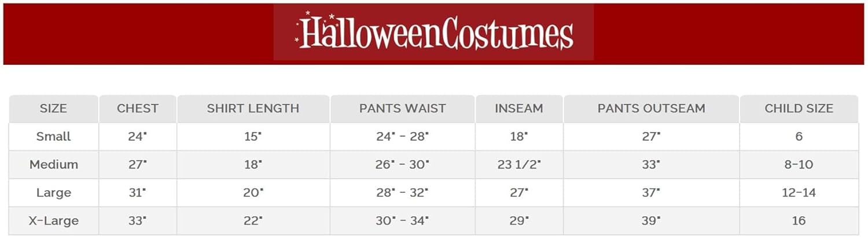The image size is (868, 237).
Task: Click the Medium inseam value 23 1/2"
Action: [x=518, y=165]
